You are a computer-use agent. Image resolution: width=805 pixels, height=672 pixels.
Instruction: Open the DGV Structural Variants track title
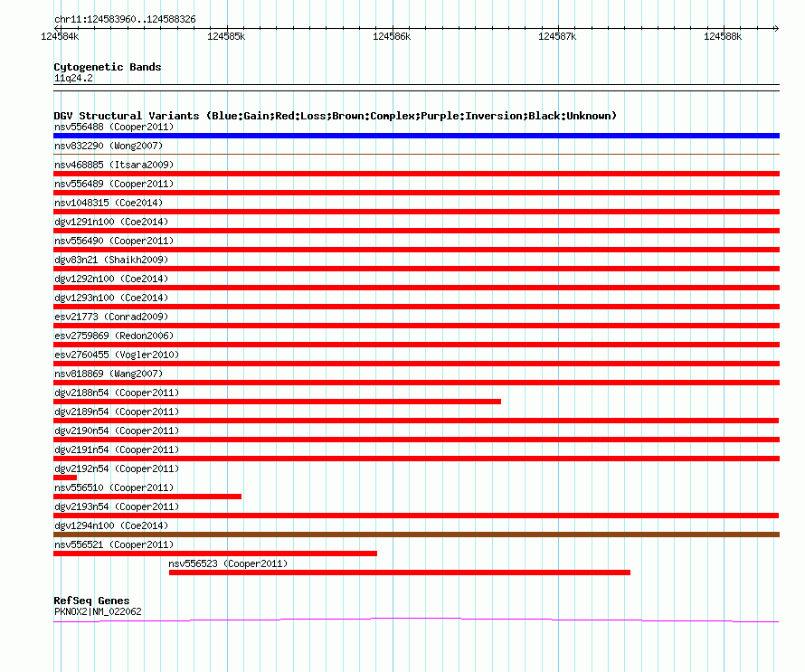(336, 116)
